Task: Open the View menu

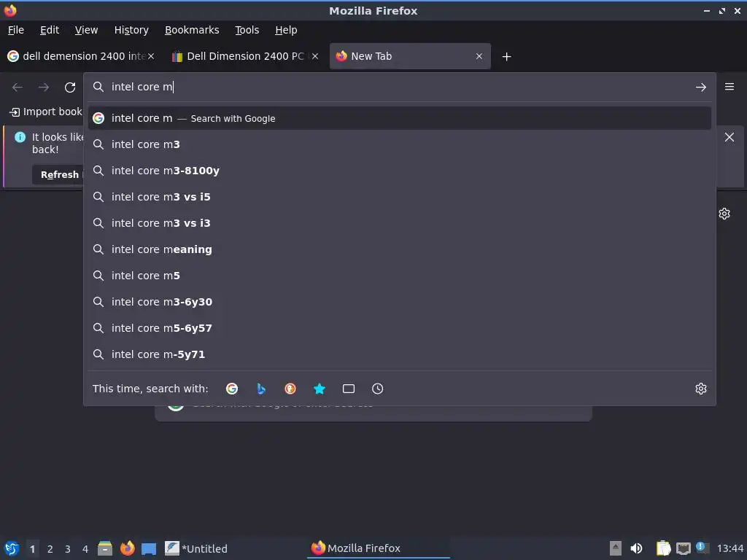Action: point(86,30)
